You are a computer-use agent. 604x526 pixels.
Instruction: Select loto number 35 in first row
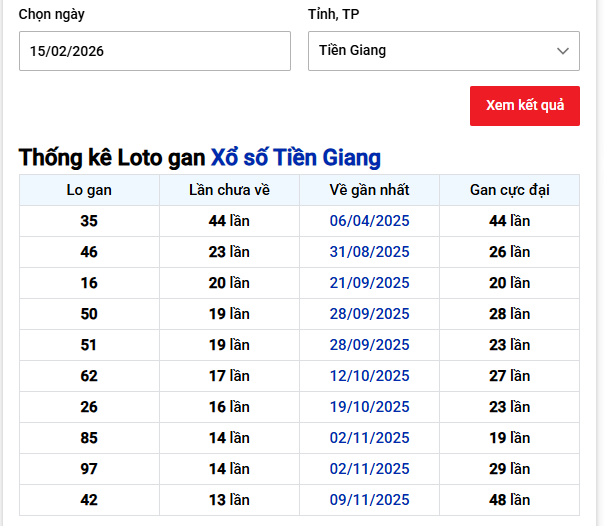tap(89, 221)
